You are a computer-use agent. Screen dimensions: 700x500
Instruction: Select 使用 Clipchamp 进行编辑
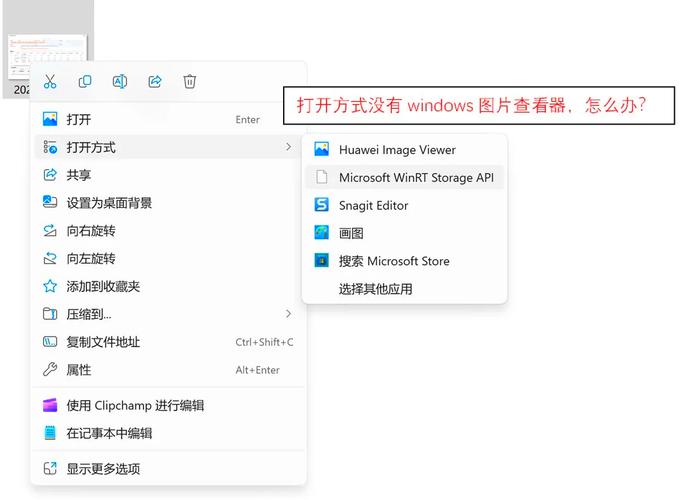pyautogui.click(x=168, y=405)
